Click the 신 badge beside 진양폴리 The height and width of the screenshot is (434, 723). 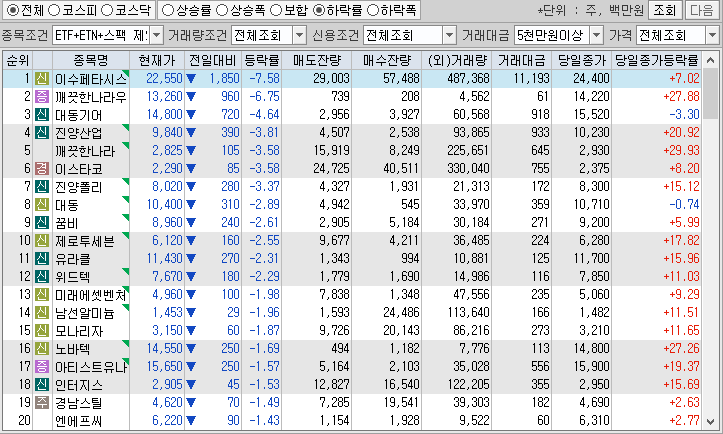click(42, 186)
